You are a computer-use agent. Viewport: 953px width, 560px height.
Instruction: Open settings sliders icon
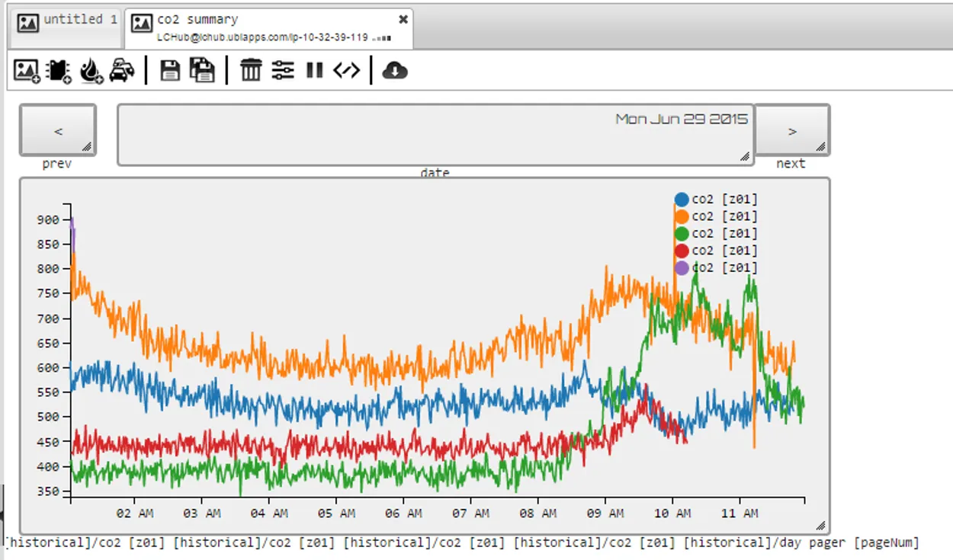[x=283, y=71]
